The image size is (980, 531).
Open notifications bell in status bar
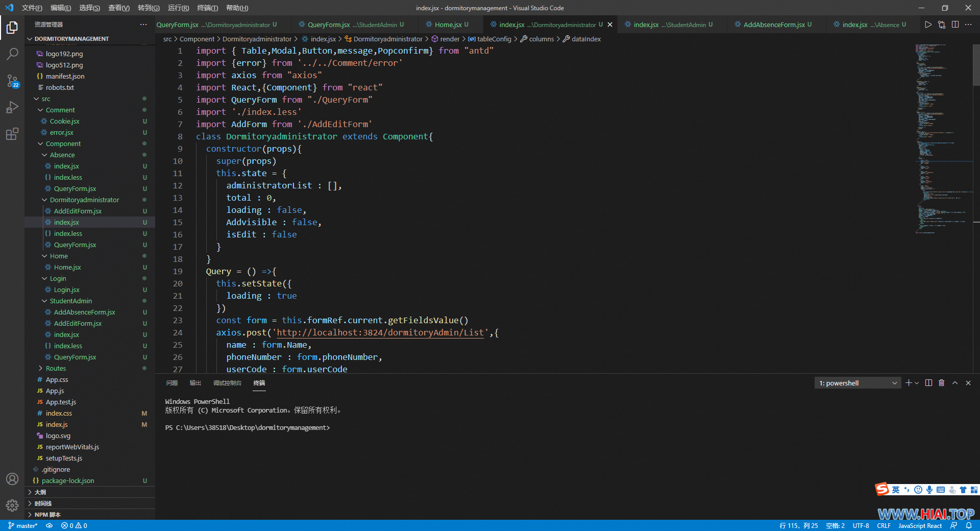point(969,525)
